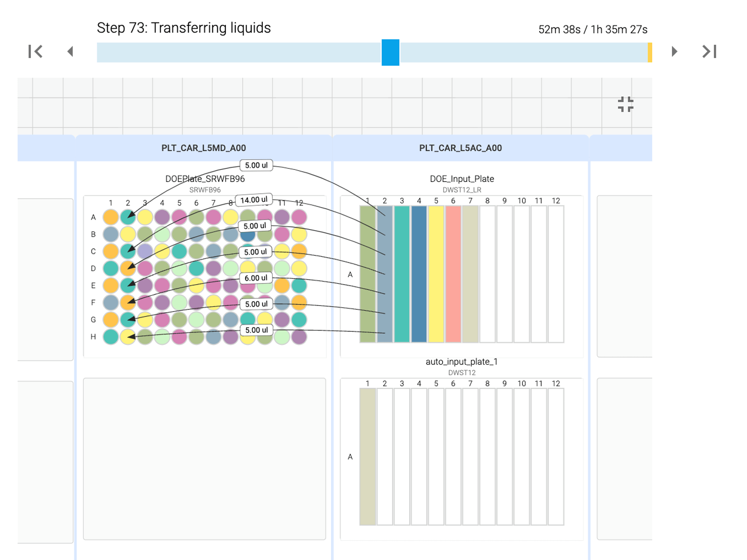Click the DWST12 plate type label

tap(462, 372)
